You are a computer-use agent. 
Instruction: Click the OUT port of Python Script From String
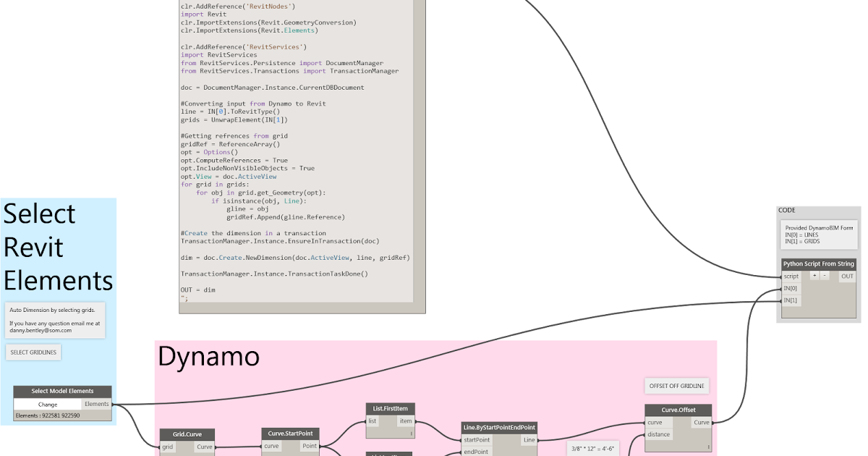pos(846,276)
